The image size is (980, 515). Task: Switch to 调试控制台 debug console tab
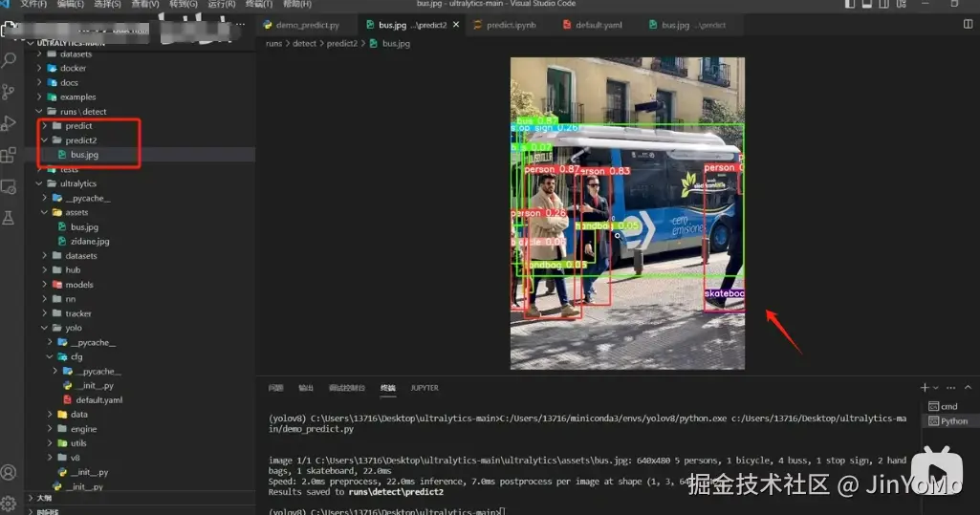tap(347, 388)
